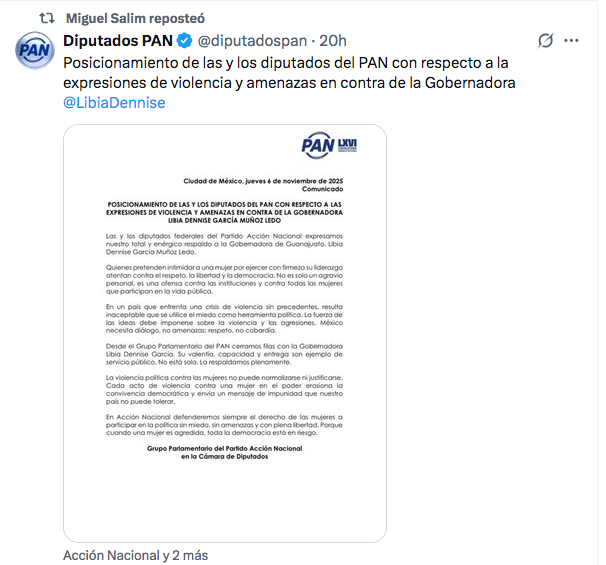606x565 pixels.
Task: Click the PAN LXVI logo in document
Action: [329, 145]
